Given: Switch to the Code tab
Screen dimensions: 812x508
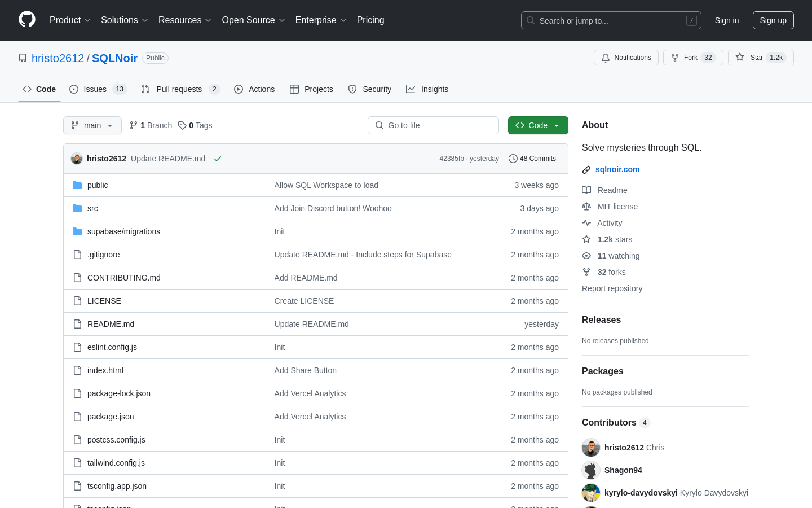Looking at the screenshot, I should coord(39,89).
